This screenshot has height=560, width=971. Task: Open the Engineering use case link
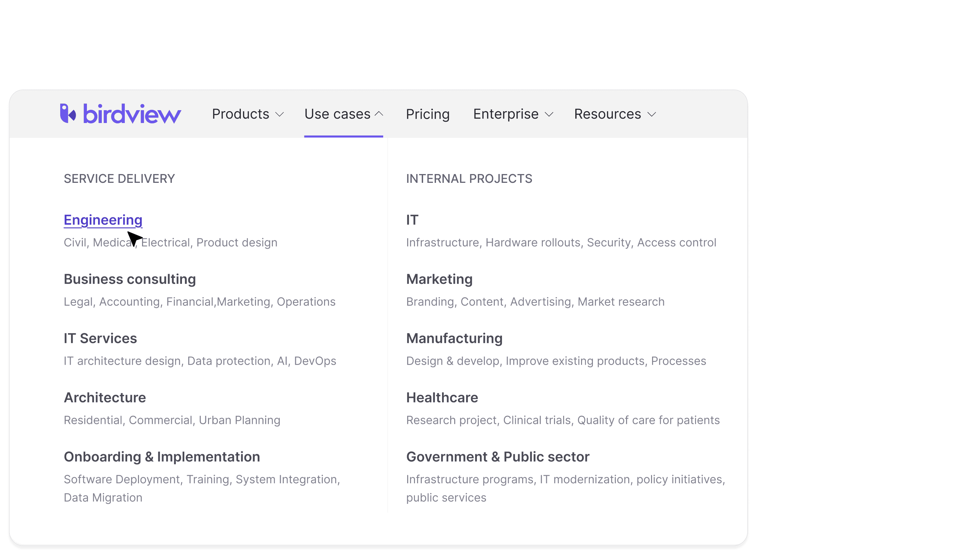103,220
